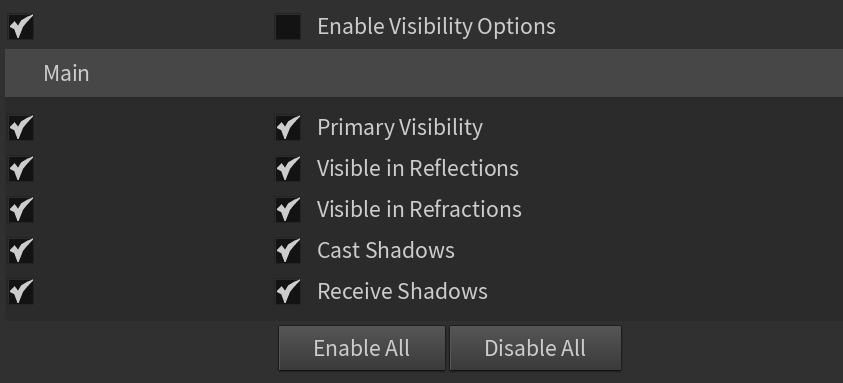The image size is (843, 383).
Task: Toggle leftmost checkbox in Visible in Reflections row
Action: coord(20,168)
